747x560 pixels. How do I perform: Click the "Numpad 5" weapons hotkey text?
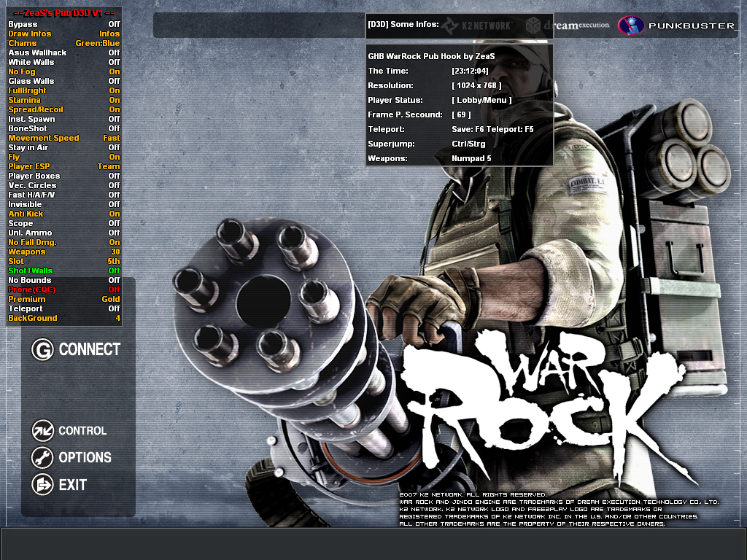[471, 158]
